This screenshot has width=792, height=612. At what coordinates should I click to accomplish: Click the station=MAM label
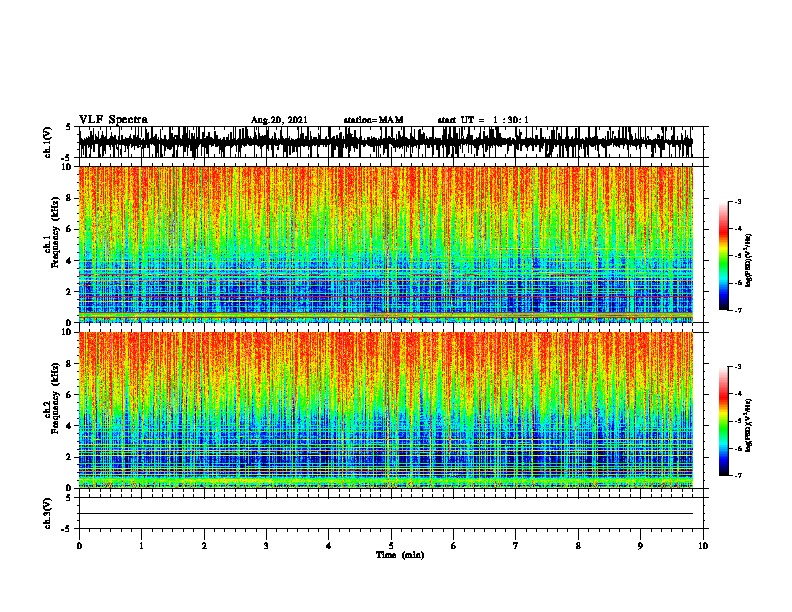[x=373, y=120]
